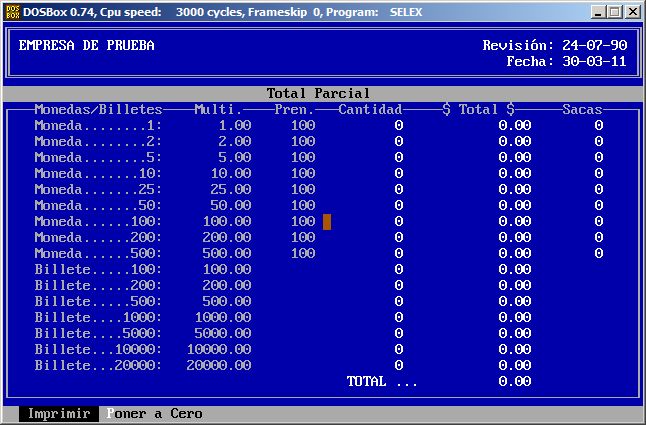Screen dimensions: 646x425
Task: Maximize the DOSBox window
Action: pos(615,12)
